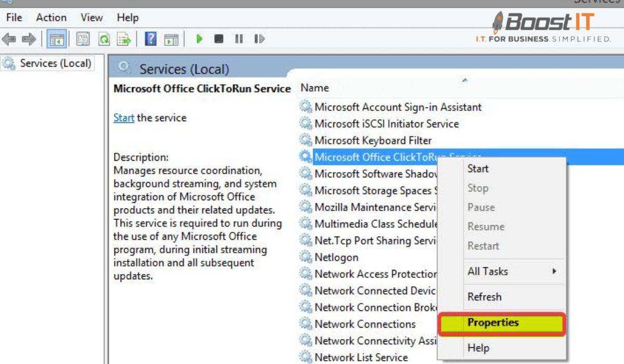The width and height of the screenshot is (624, 364).
Task: Click the Forward arrow toolbar icon
Action: tap(29, 39)
